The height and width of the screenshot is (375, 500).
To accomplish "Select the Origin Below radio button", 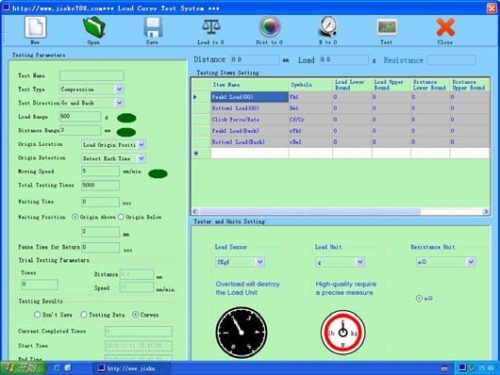I will (121, 217).
